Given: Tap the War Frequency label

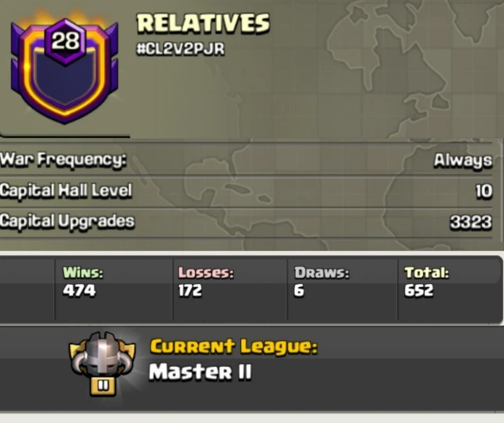Looking at the screenshot, I should coord(63,160).
